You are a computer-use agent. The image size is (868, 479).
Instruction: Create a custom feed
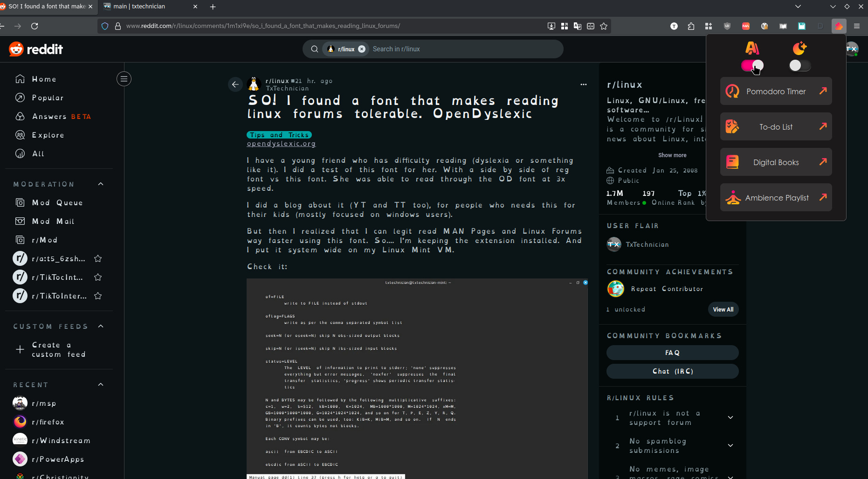pos(59,349)
